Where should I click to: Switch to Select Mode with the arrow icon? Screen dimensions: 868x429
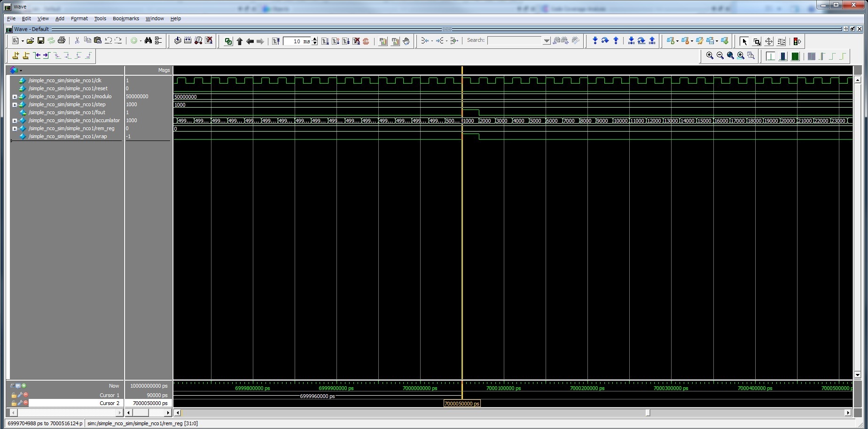744,41
